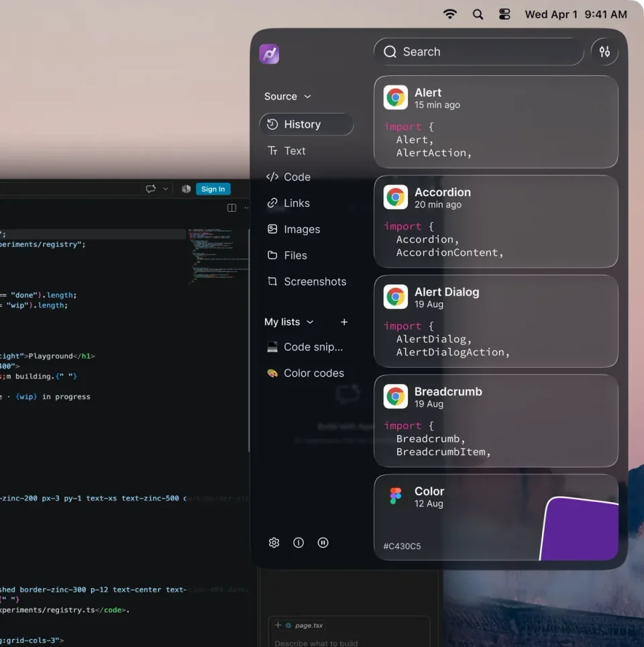Click the '12 Aug' date on Color card
Viewport: 644px width, 647px height.
(x=429, y=503)
